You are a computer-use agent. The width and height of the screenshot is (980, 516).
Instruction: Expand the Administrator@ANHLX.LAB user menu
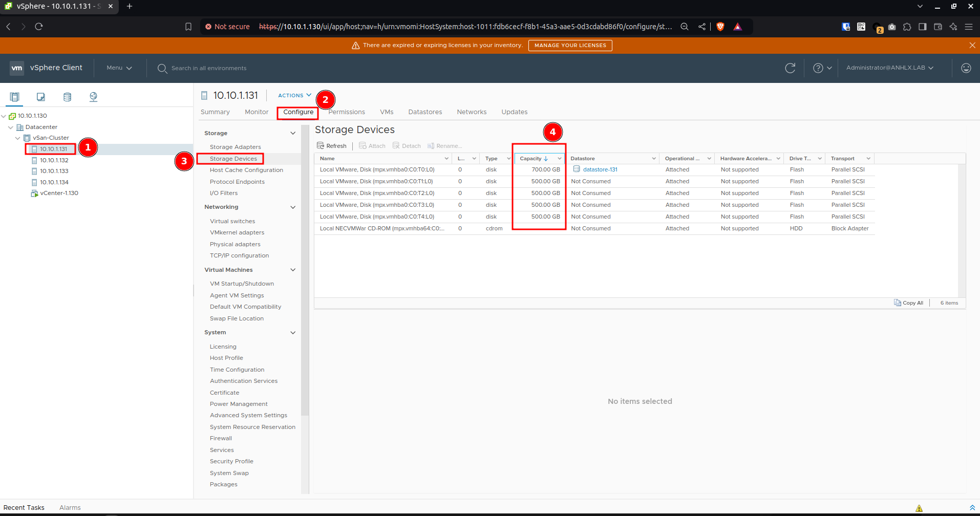889,68
